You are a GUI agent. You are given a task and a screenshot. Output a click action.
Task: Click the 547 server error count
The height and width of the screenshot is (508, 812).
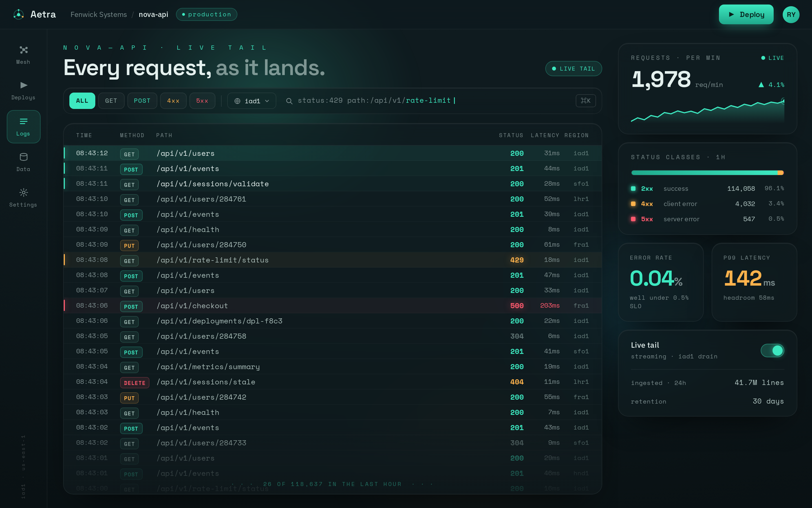coord(749,219)
